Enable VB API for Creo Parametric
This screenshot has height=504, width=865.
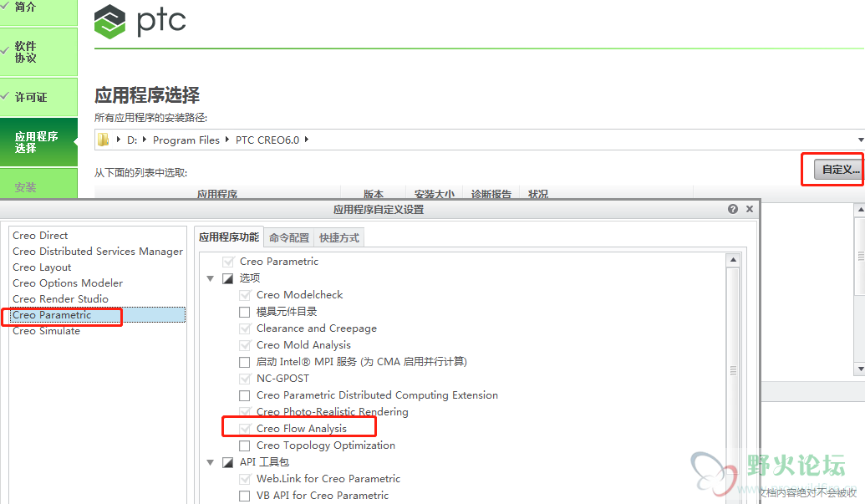(x=244, y=496)
